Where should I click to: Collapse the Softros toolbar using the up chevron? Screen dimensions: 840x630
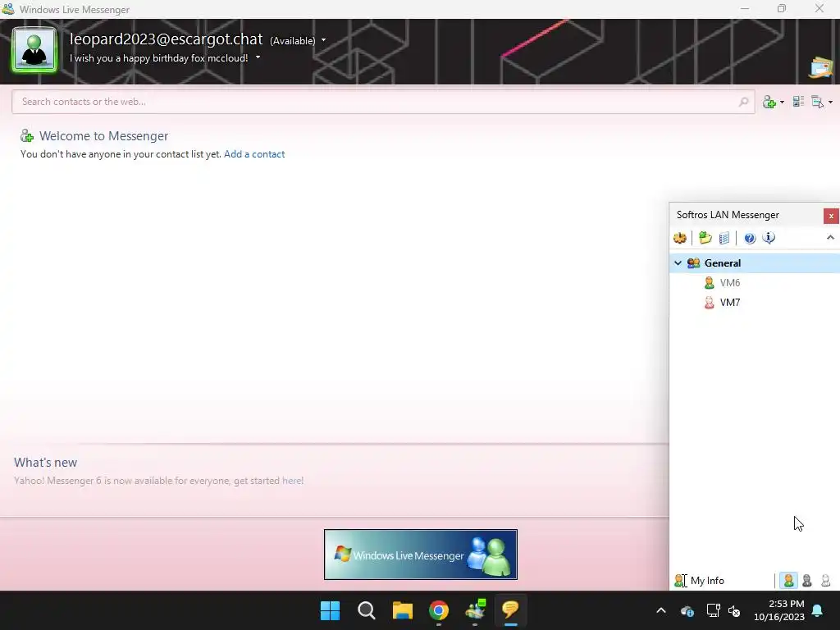coord(830,237)
